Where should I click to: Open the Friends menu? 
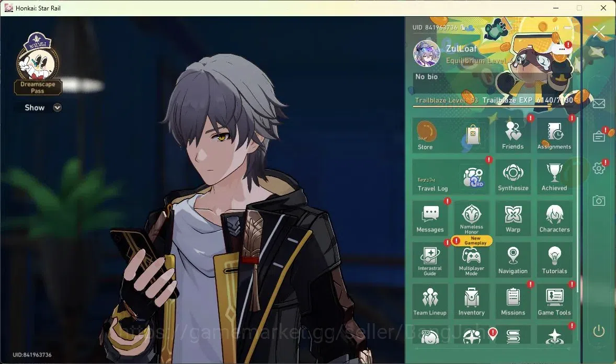pos(512,135)
